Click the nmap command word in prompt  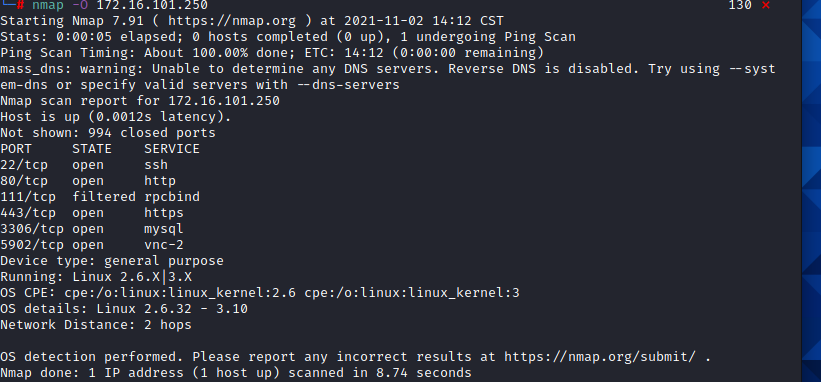48,5
